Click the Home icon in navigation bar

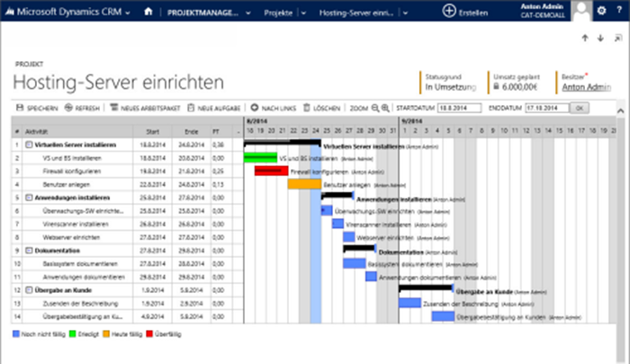tap(148, 12)
